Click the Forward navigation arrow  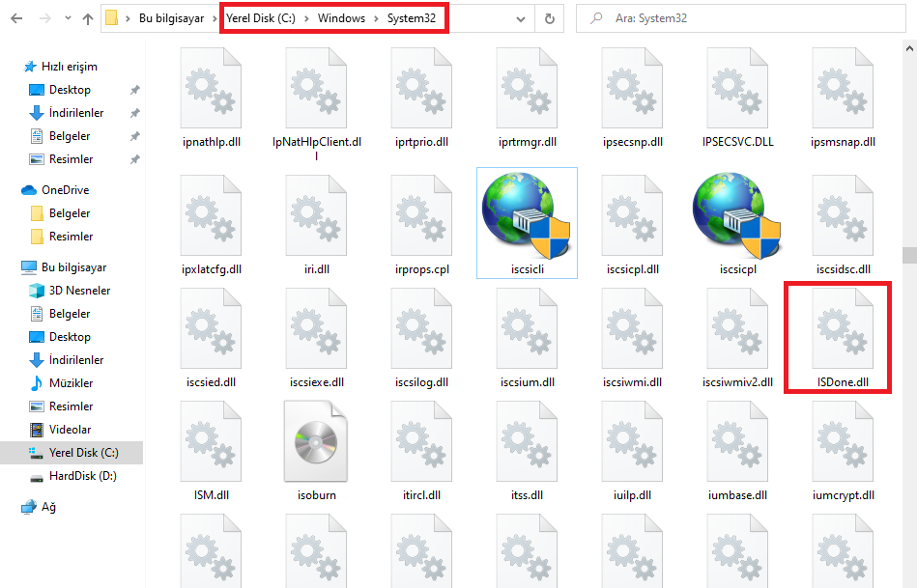45,18
